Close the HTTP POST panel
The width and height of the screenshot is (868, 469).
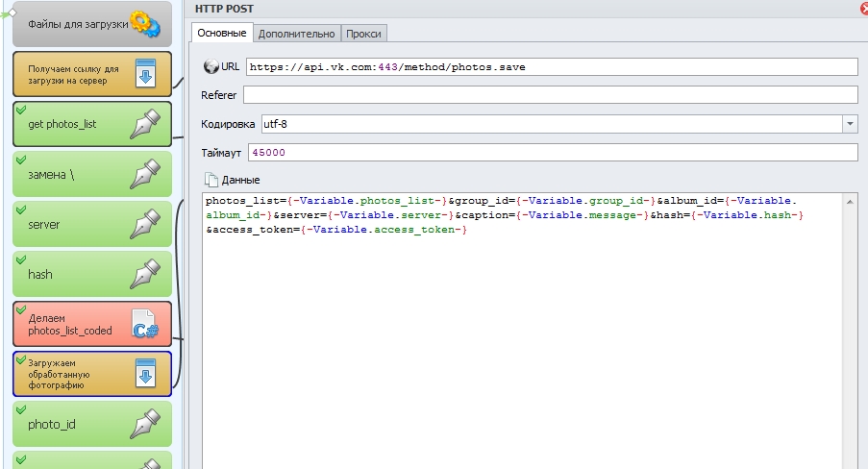(x=862, y=9)
